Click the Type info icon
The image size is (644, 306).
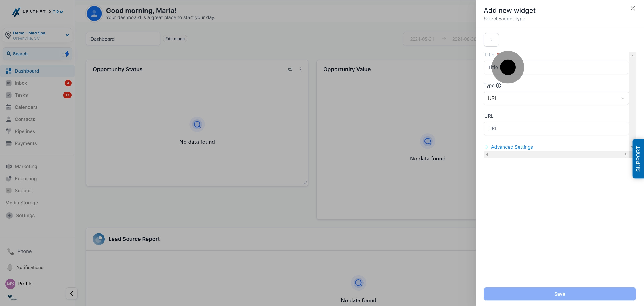[x=498, y=85]
